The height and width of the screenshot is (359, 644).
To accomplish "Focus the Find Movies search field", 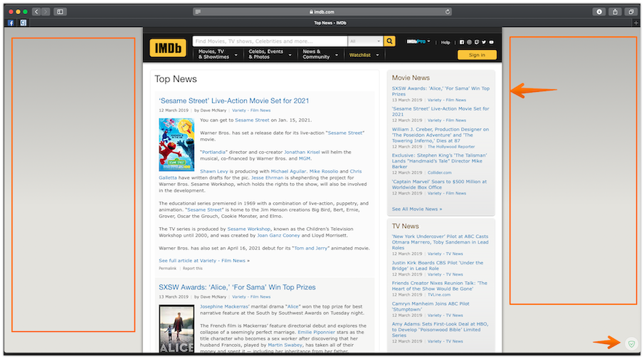I will point(270,41).
